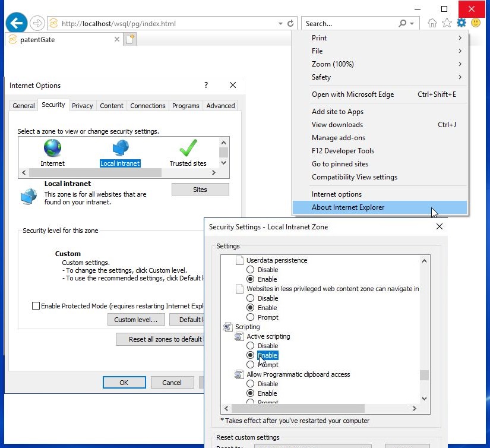The image size is (490, 448).
Task: Click the patentGate site icon in address bar
Action: coord(53,23)
